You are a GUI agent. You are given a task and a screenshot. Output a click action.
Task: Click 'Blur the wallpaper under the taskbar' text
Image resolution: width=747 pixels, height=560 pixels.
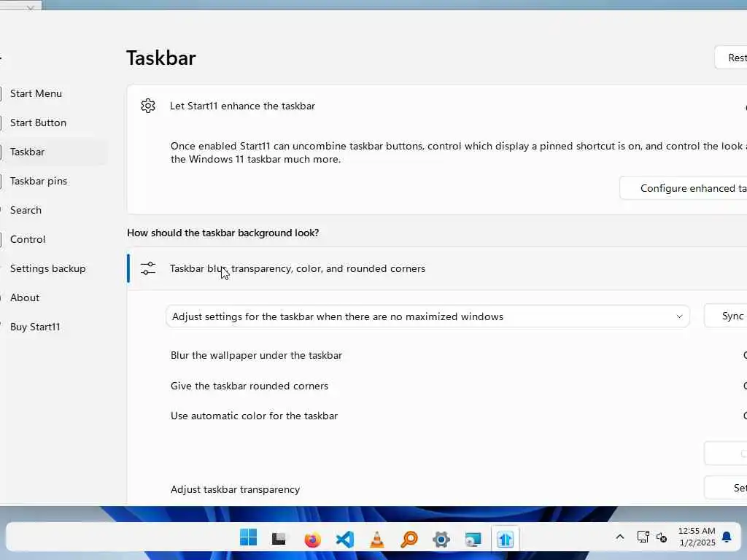coord(256,355)
